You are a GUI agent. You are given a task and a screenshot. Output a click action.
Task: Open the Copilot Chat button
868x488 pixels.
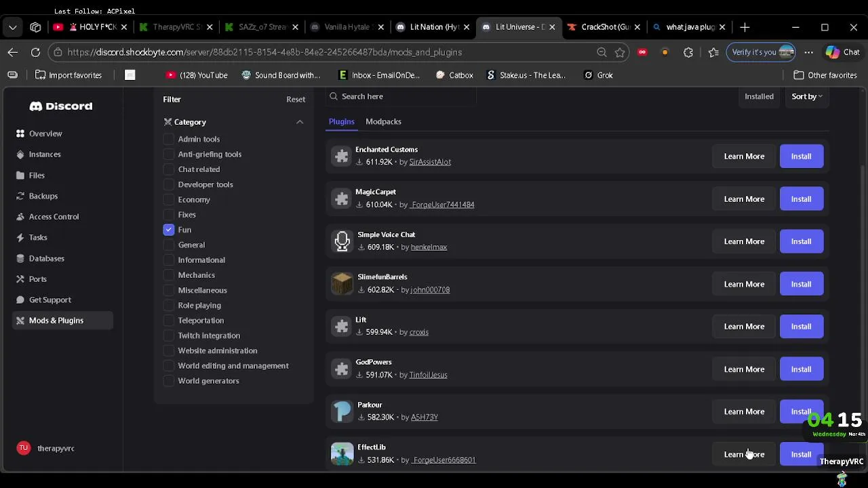point(842,52)
